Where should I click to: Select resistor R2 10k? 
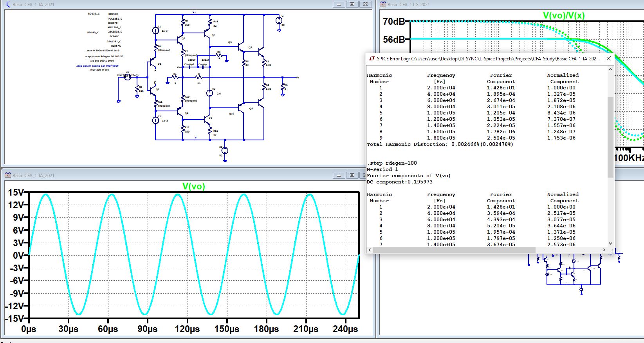coord(137,89)
